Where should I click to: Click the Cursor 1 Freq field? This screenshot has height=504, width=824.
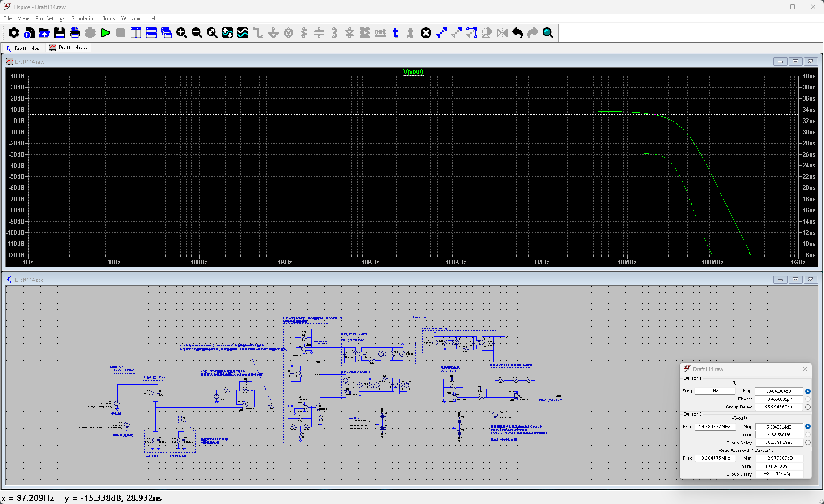coord(714,391)
